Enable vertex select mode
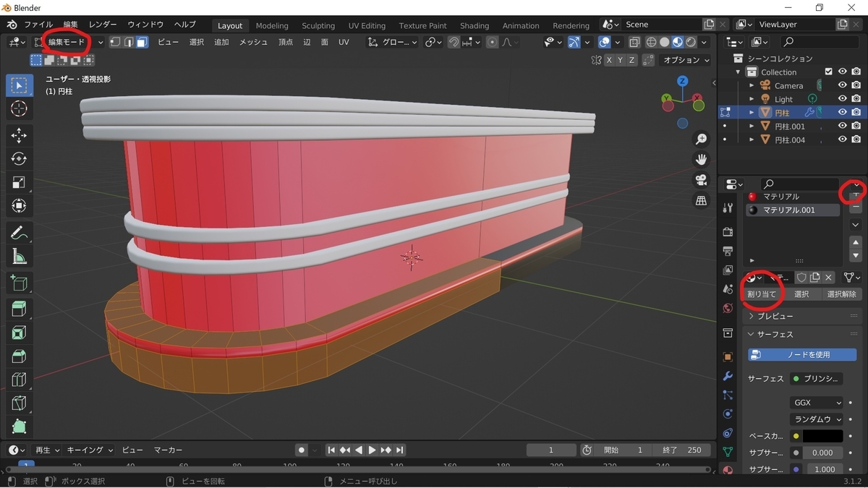 (115, 42)
